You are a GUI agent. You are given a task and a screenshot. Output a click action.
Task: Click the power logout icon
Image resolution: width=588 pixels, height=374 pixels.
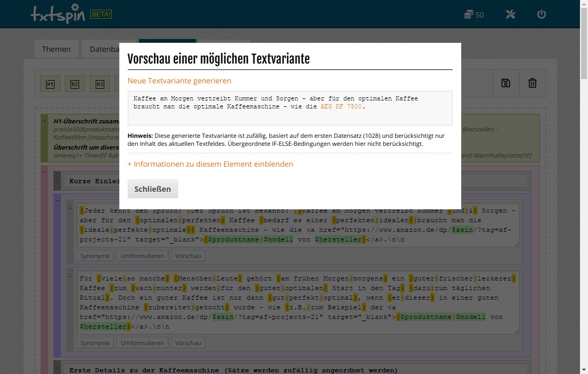click(x=541, y=14)
